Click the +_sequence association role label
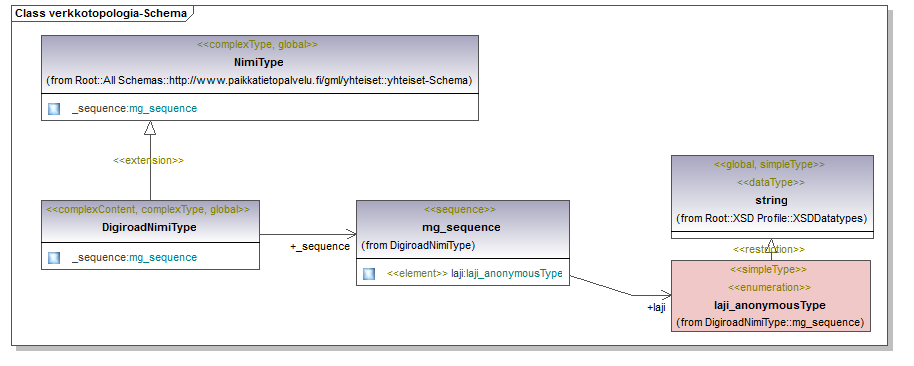 320,247
